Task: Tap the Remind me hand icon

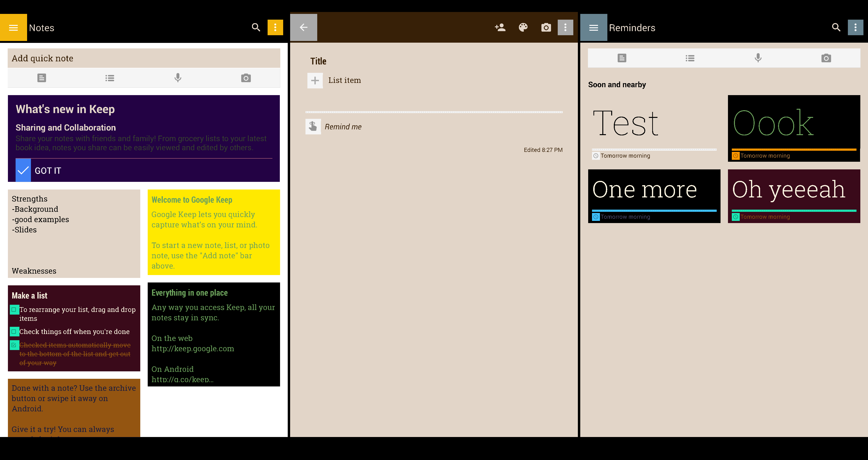Action: 313,126
